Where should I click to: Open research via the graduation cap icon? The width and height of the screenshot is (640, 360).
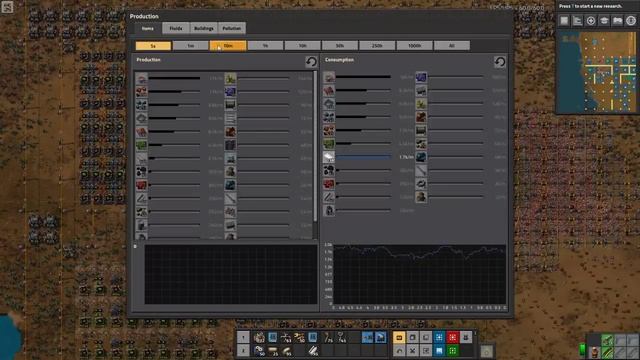(x=604, y=20)
